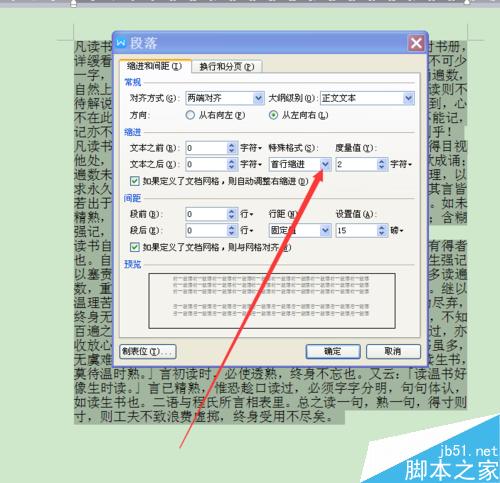Adjust the 设置值 spinner arrows
Viewport: 500px width, 483px height.
click(x=382, y=230)
